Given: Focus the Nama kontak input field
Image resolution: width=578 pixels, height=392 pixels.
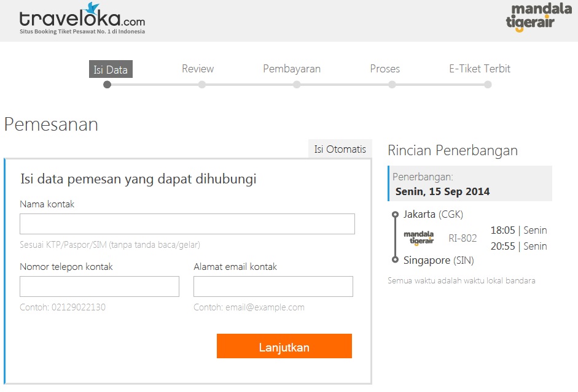Looking at the screenshot, I should point(187,224).
